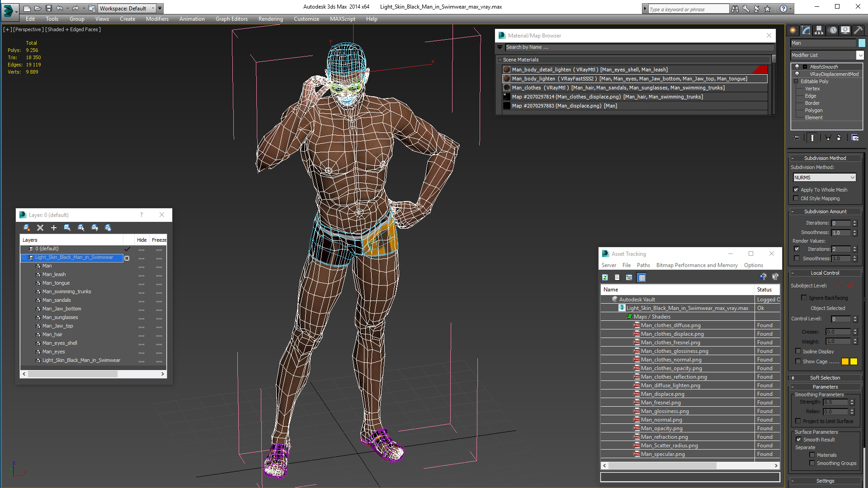Screen dimensions: 868x488
Task: Click the Save File disk icon in top toolbar
Action: (48, 8)
